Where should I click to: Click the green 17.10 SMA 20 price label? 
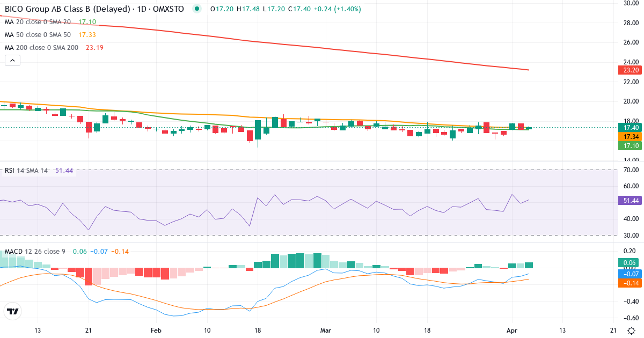[x=629, y=145]
